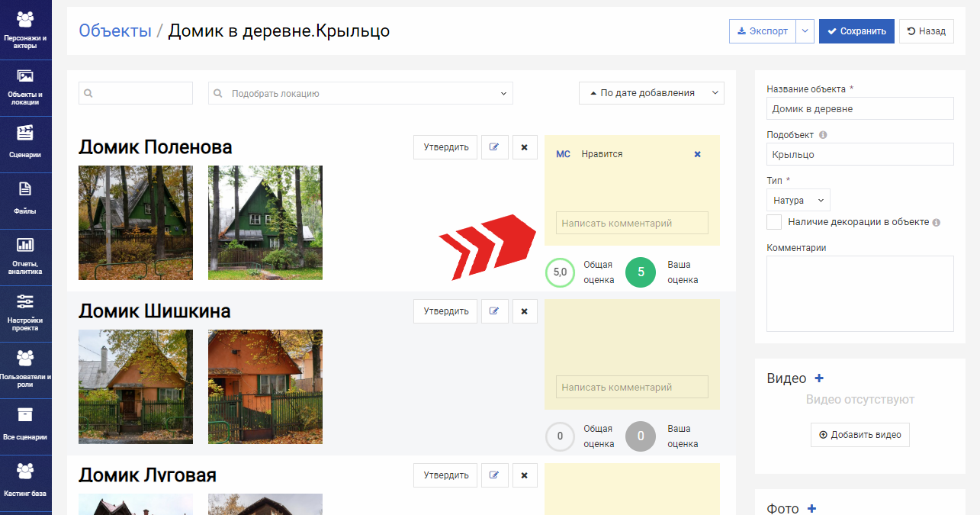The height and width of the screenshot is (515, 980).
Task: Click the Назад button
Action: [927, 31]
